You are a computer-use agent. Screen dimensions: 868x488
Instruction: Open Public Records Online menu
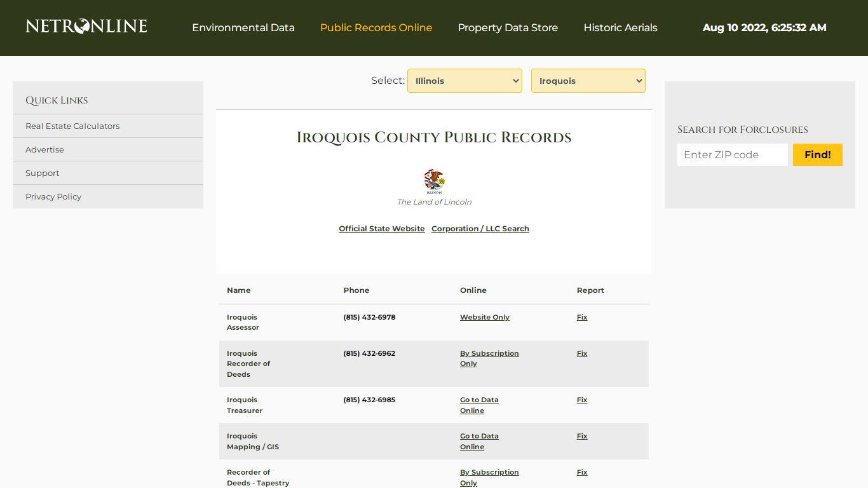[x=376, y=28]
